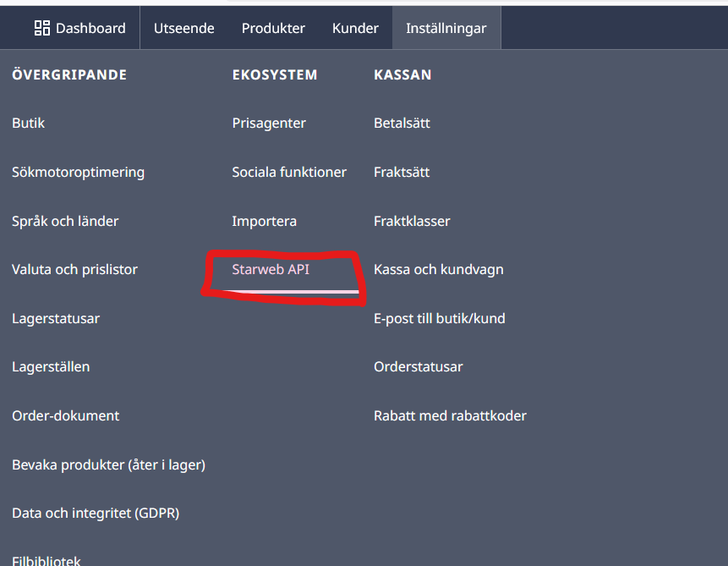Click the ÖVERGRIPANDE heading
Viewport: 728px width, 566px height.
tap(69, 74)
